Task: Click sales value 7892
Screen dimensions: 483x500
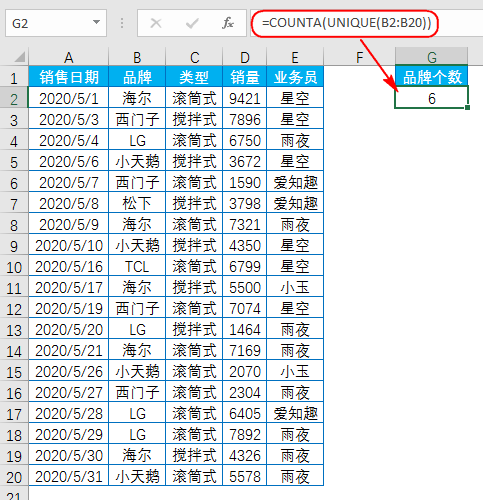Action: click(245, 433)
